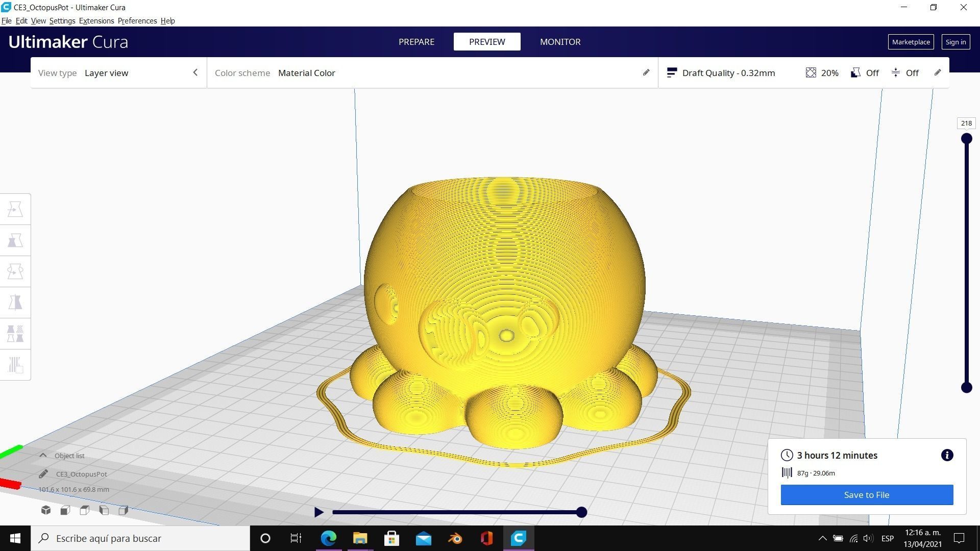
Task: Click infill 20% icon
Action: click(811, 72)
